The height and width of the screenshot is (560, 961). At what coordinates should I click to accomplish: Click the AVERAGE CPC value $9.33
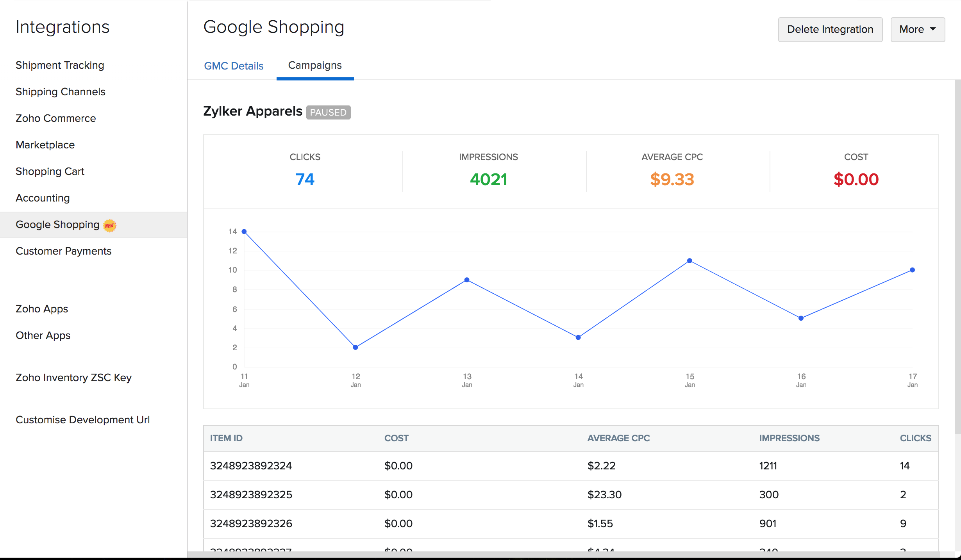coord(672,180)
